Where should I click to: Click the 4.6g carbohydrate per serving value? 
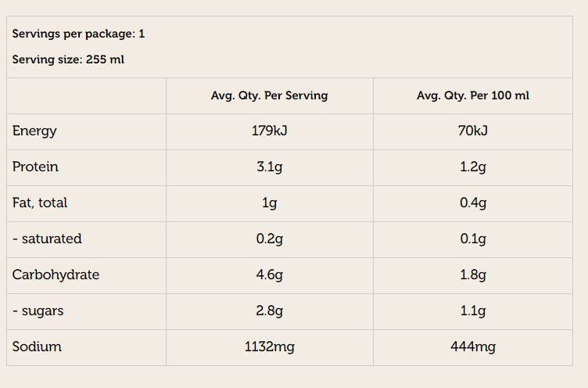tap(269, 275)
